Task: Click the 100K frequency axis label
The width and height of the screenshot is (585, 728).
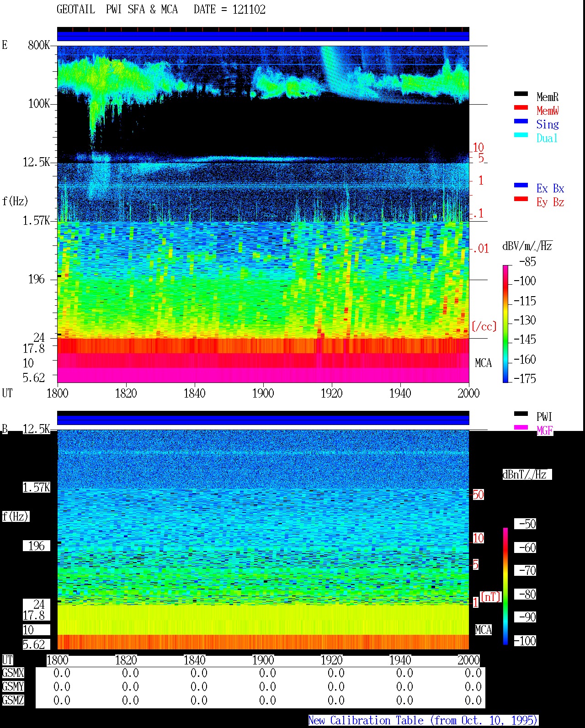Action: click(x=39, y=103)
